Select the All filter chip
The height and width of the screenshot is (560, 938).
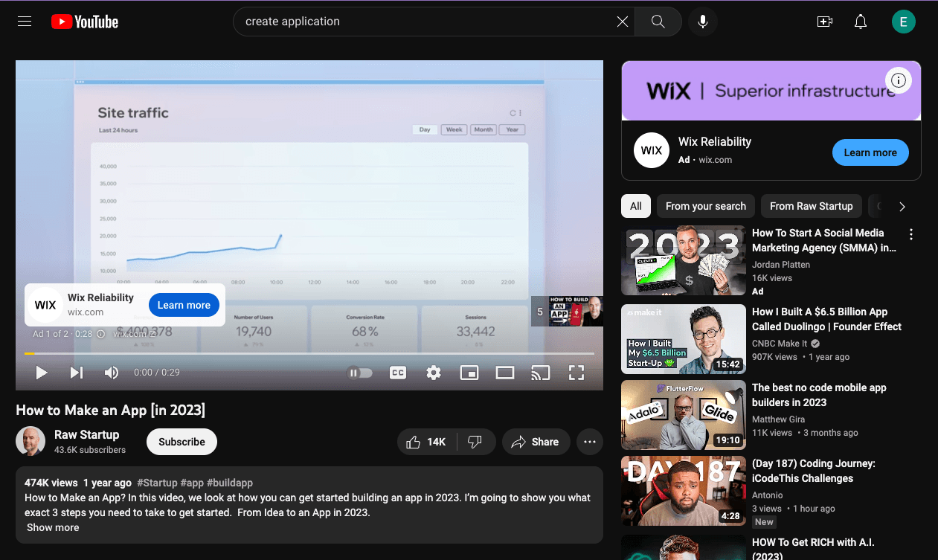coord(636,206)
